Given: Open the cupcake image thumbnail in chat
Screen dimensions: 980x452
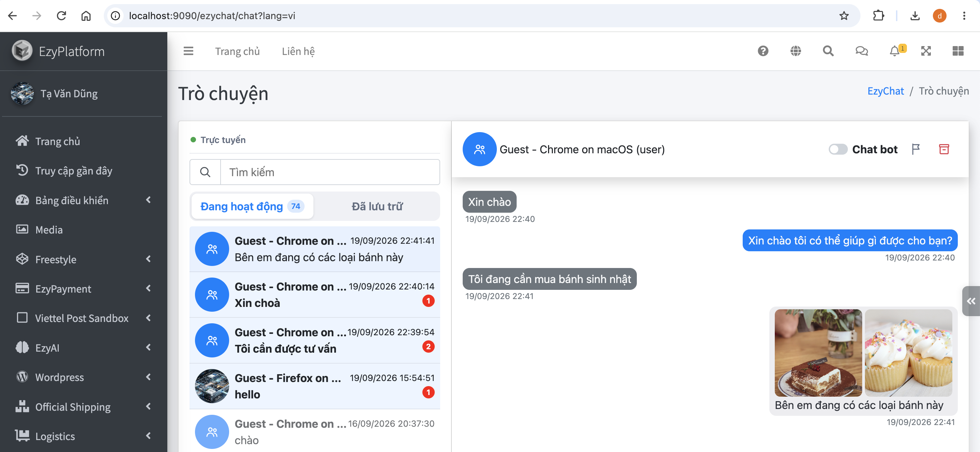Looking at the screenshot, I should pyautogui.click(x=908, y=353).
